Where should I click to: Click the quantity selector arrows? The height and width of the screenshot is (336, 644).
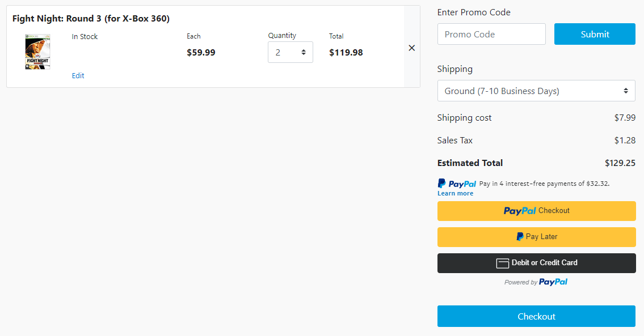point(304,52)
